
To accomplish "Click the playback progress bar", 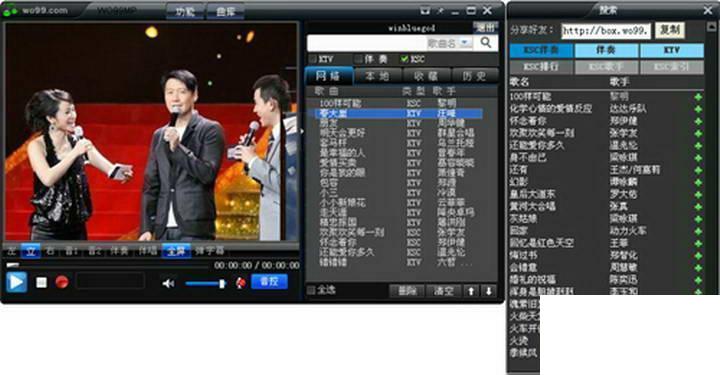I will [x=108, y=265].
